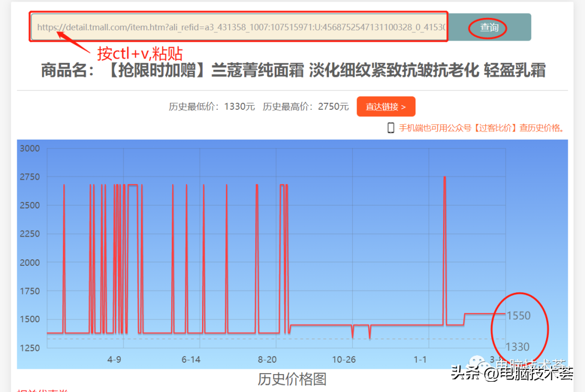The width and height of the screenshot is (585, 392).
Task: Click the 1-1 date label on chart axis
Action: 419,359
